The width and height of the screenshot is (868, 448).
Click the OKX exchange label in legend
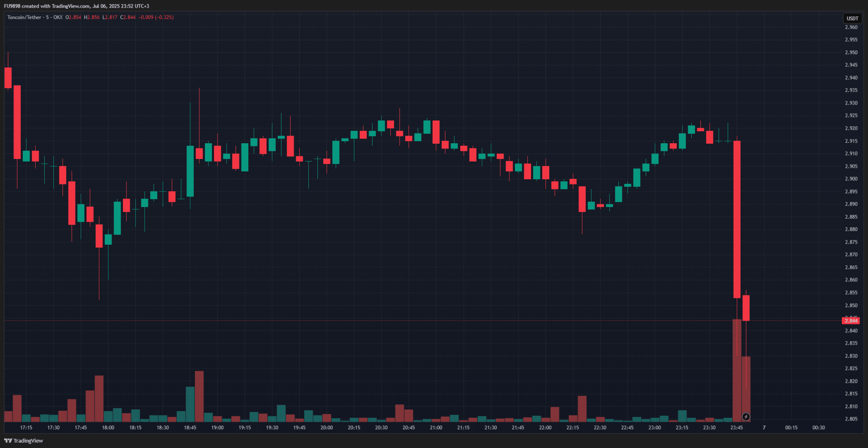pyautogui.click(x=58, y=17)
